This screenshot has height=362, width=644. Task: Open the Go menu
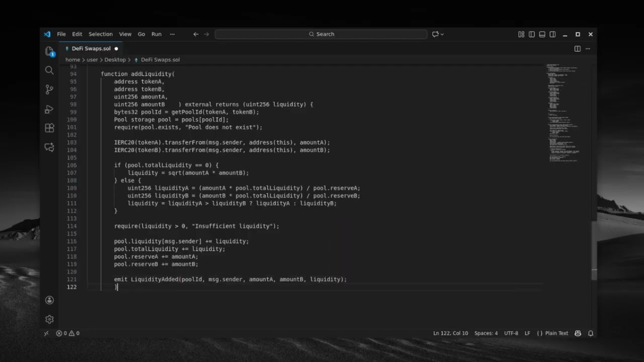141,34
